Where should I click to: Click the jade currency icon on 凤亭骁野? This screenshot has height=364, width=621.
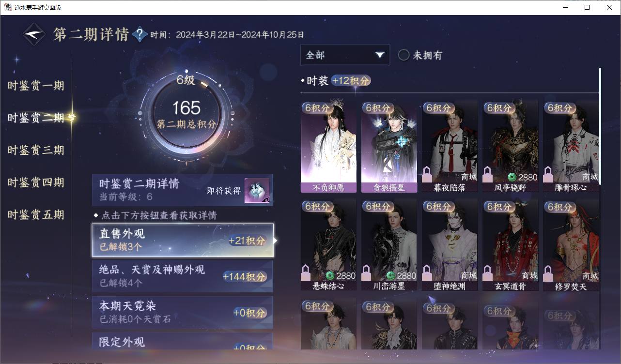512,177
